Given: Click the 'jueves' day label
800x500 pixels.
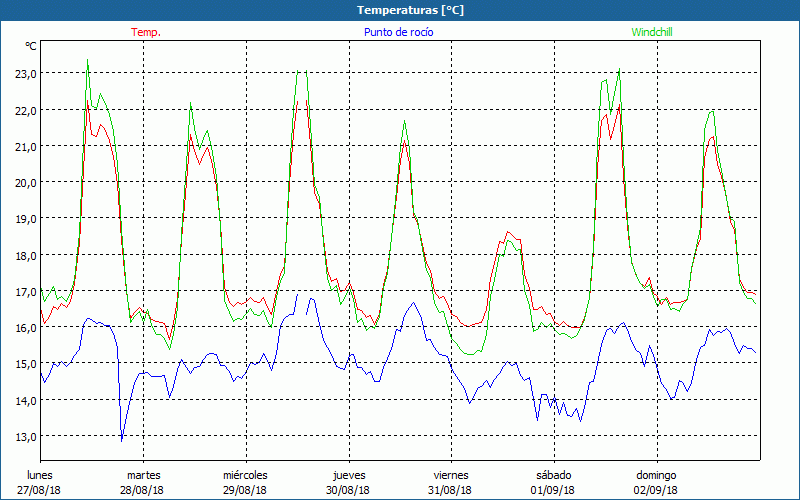Looking at the screenshot, I should 349,475.
